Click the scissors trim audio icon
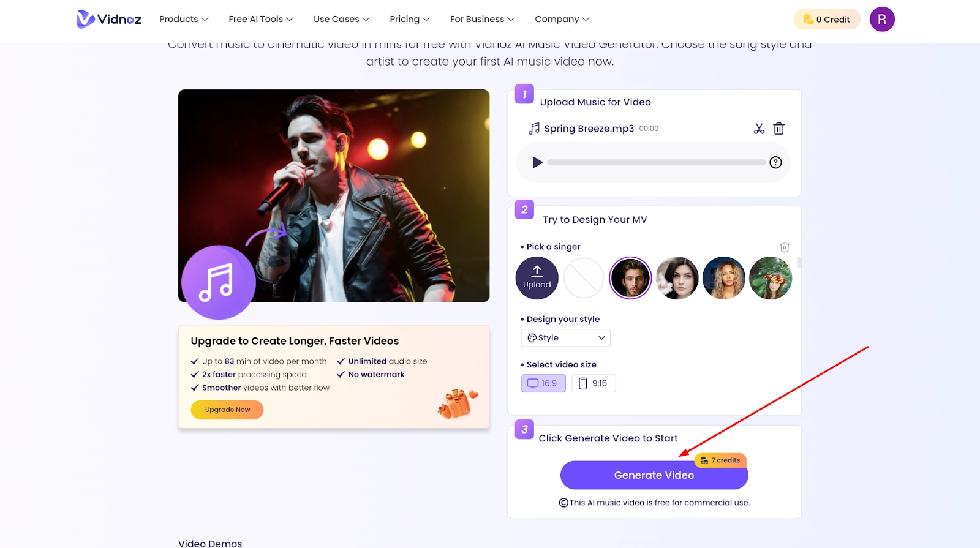This screenshot has width=980, height=548. coord(759,129)
